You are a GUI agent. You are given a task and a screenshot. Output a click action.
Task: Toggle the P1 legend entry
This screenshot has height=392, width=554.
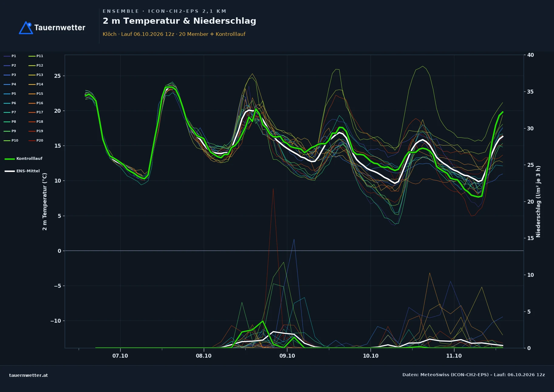click(10, 56)
